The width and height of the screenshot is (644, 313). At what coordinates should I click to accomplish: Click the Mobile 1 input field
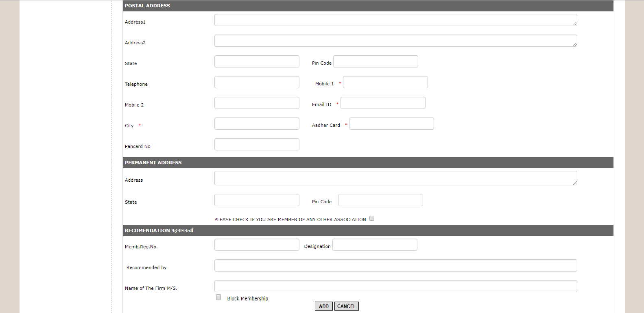click(385, 82)
